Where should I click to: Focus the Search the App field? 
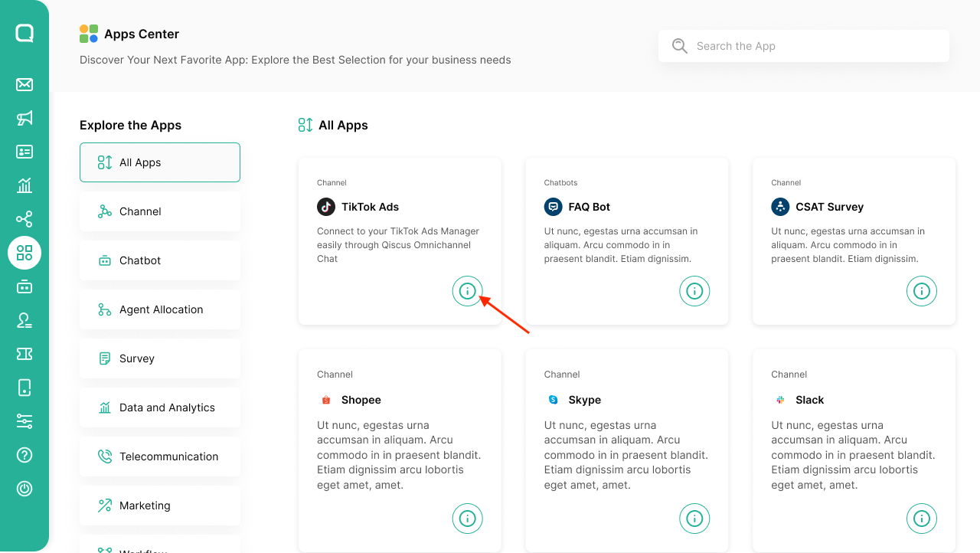(x=804, y=46)
